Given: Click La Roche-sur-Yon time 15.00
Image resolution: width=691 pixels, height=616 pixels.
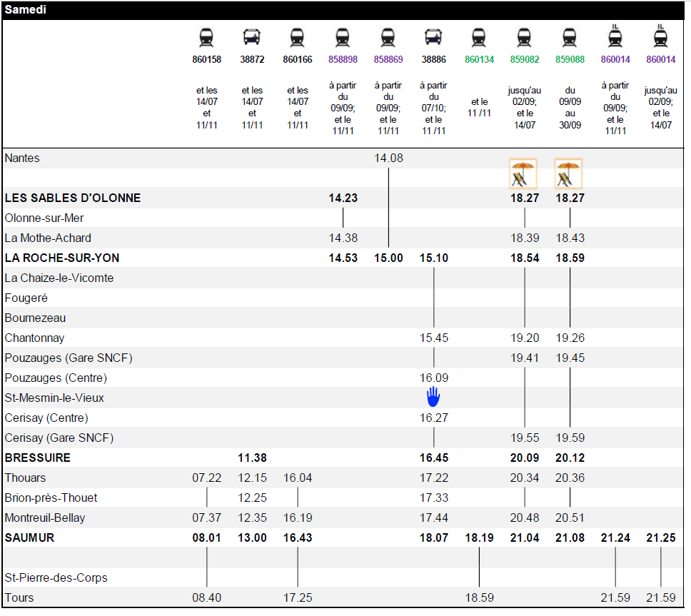Looking at the screenshot, I should (x=388, y=258).
